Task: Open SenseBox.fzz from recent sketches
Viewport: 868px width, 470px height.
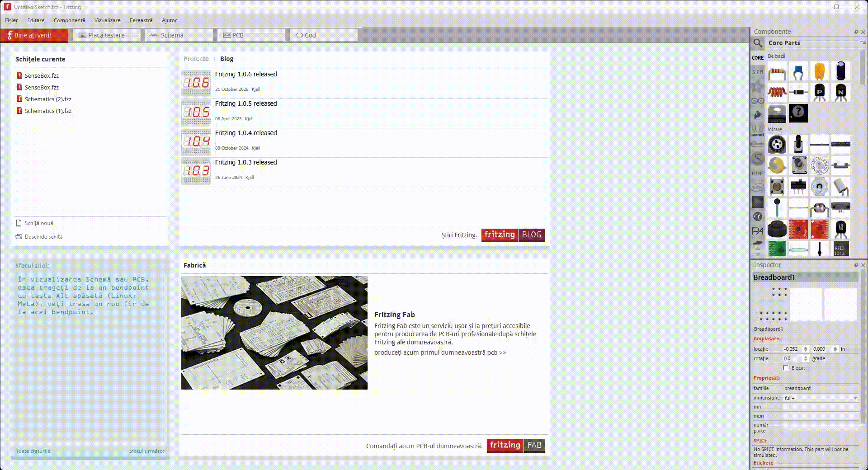Action: pyautogui.click(x=42, y=76)
